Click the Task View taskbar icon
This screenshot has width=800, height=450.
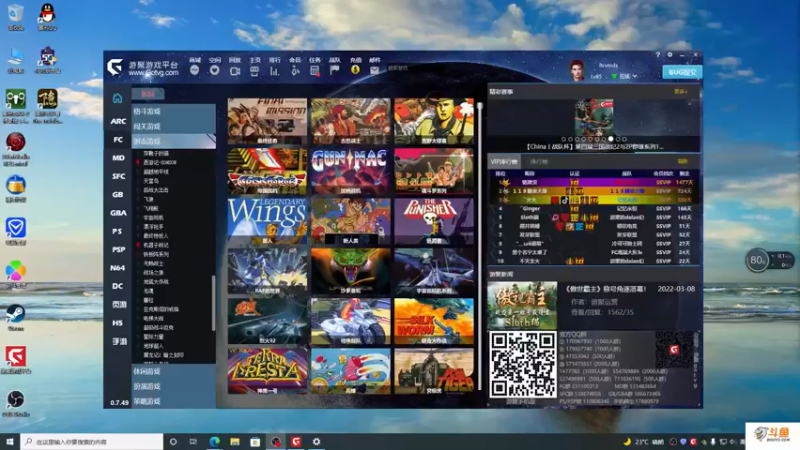pos(193,441)
